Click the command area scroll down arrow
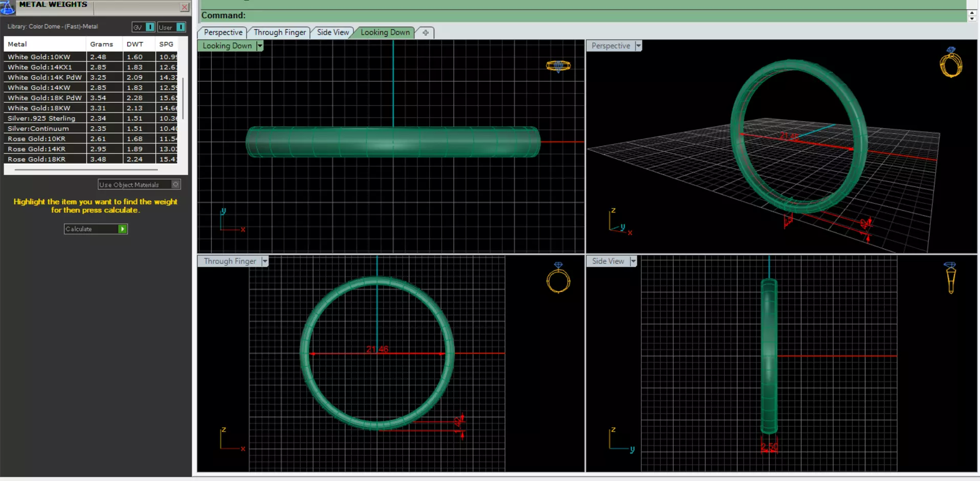 click(972, 19)
